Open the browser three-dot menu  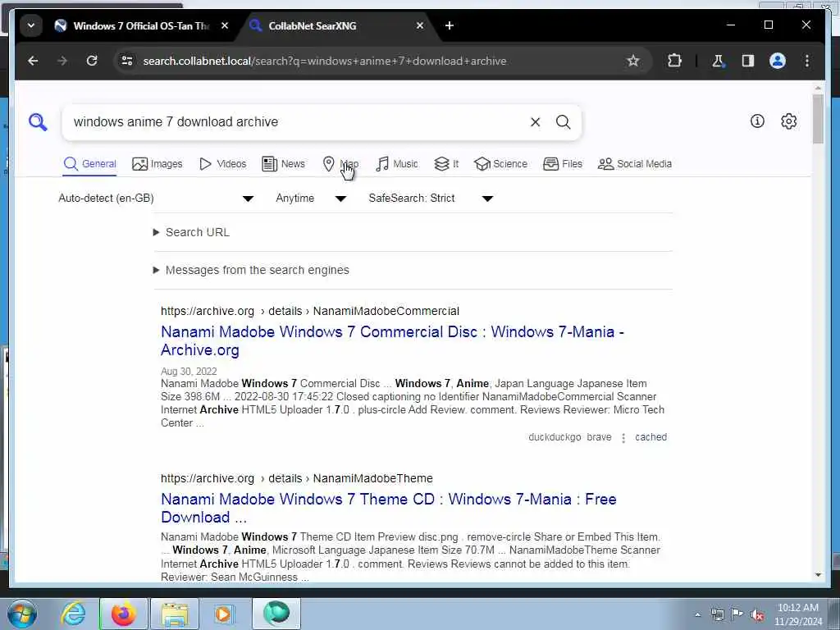click(807, 61)
